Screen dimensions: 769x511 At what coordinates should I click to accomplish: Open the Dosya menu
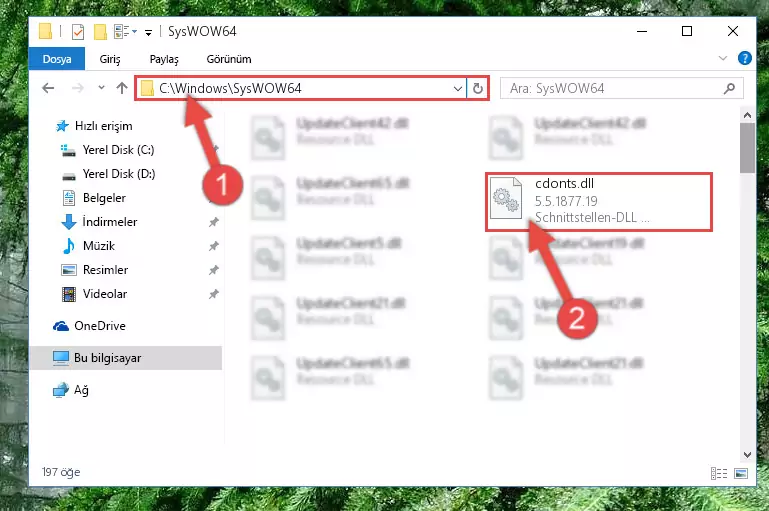pos(57,59)
